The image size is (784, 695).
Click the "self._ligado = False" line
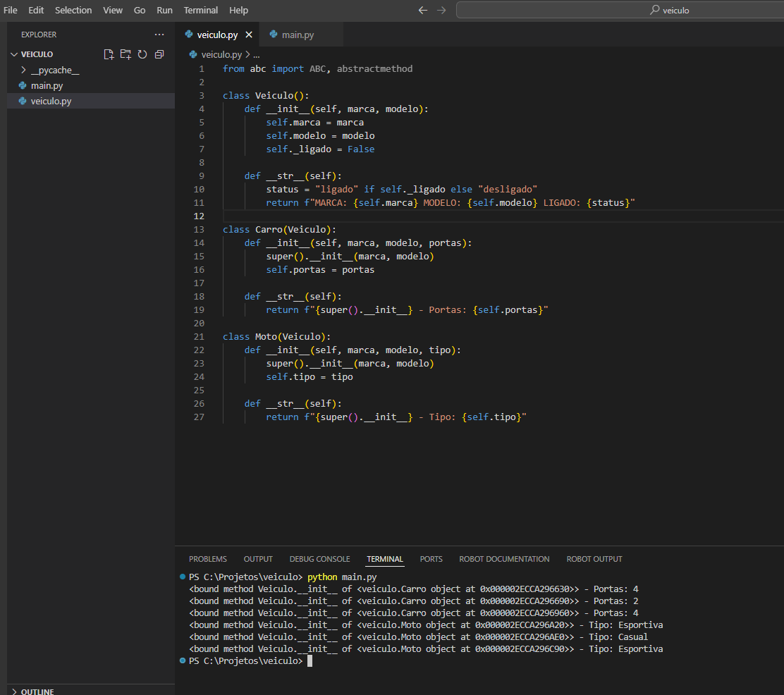click(x=320, y=149)
